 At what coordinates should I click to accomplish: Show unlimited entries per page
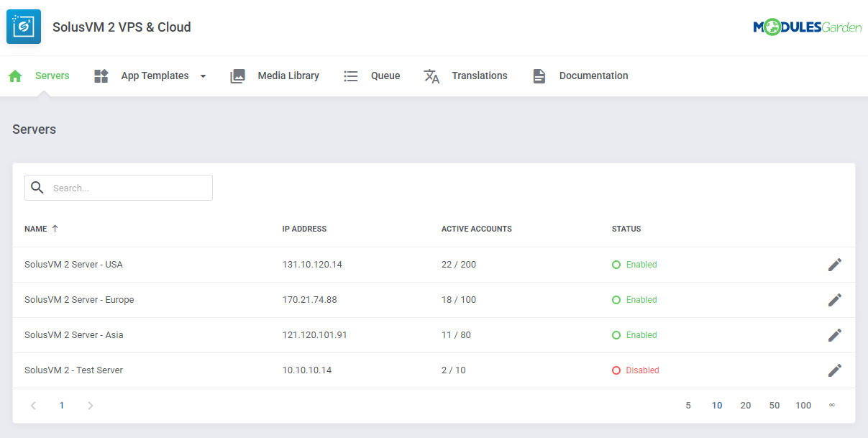point(832,406)
